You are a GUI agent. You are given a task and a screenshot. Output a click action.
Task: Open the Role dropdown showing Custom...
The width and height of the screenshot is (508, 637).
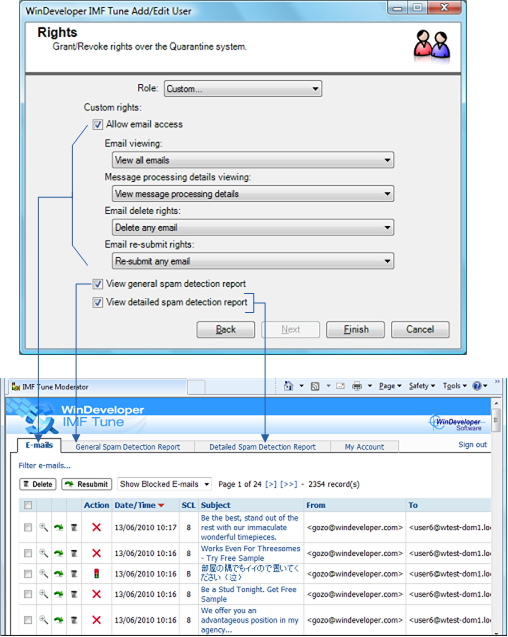click(x=243, y=89)
